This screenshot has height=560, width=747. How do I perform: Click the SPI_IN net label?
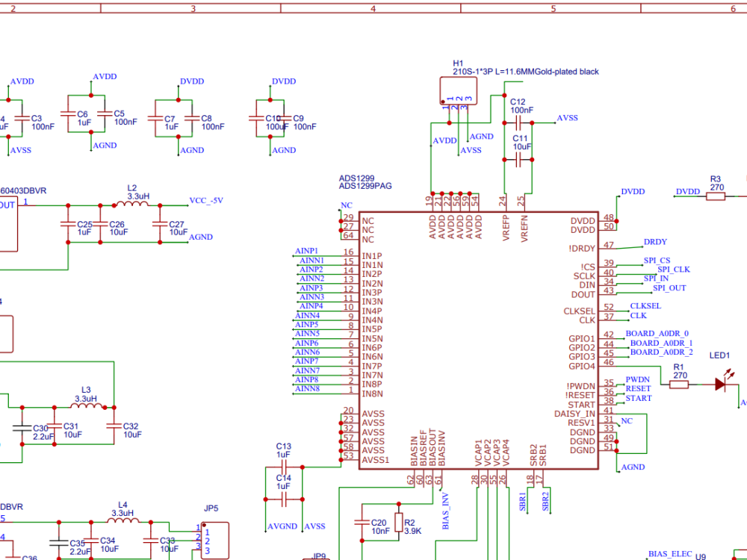pos(656,279)
